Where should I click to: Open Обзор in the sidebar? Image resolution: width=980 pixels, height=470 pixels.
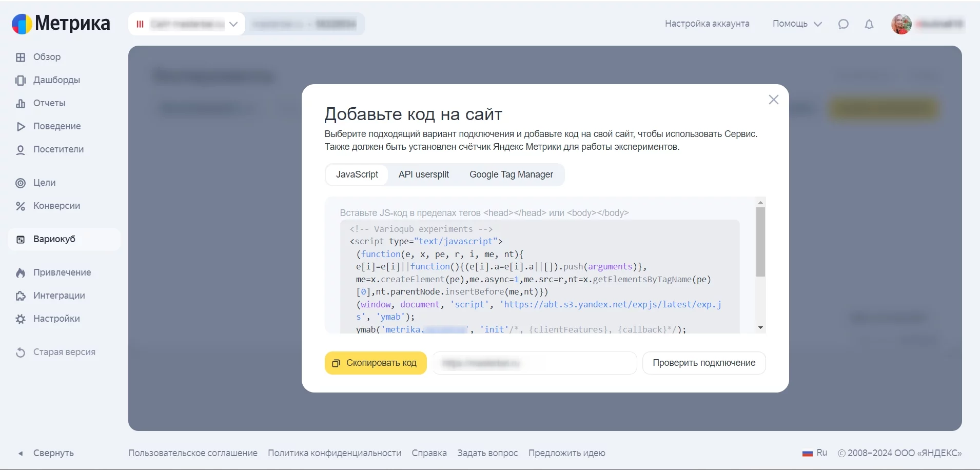47,57
